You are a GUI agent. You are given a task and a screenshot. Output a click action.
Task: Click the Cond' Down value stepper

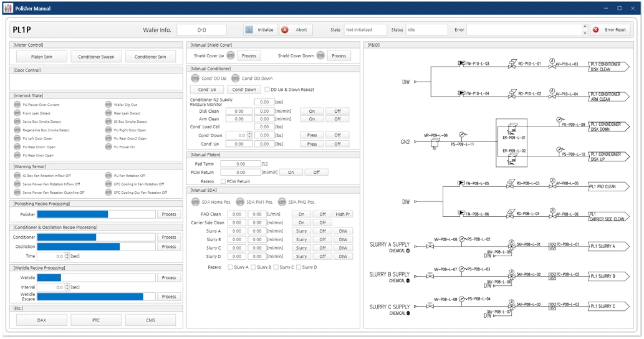(249, 135)
